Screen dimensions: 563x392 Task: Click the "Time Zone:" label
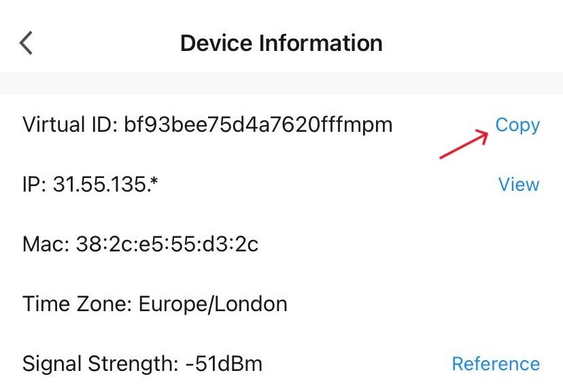pyautogui.click(x=78, y=304)
